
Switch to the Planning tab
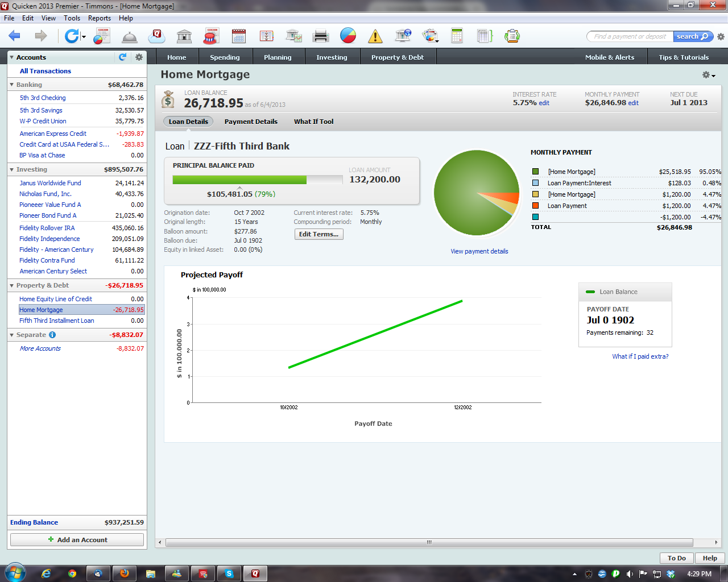click(x=278, y=57)
